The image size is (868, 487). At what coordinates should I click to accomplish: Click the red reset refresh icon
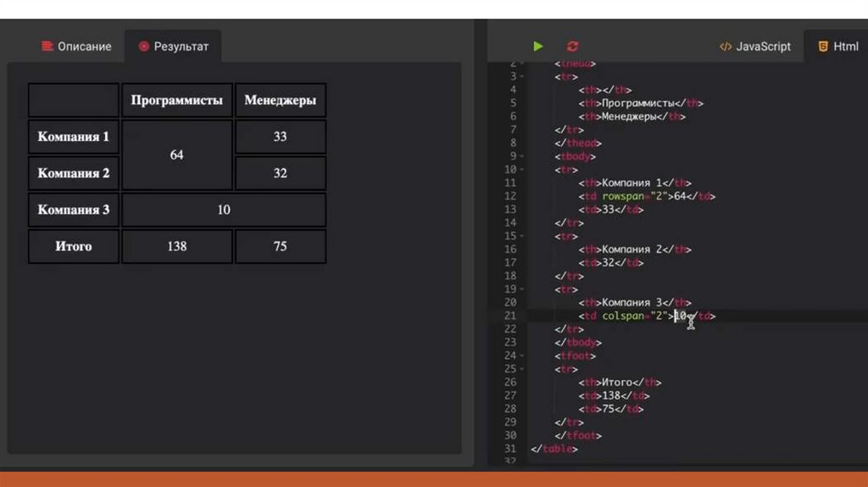coord(573,47)
